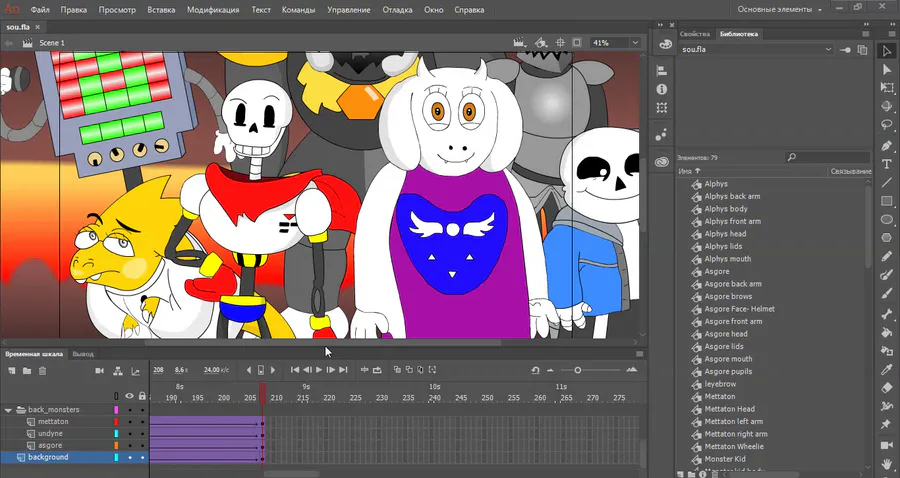Go to the first frame
Viewport: 900px width, 478px height.
click(294, 370)
